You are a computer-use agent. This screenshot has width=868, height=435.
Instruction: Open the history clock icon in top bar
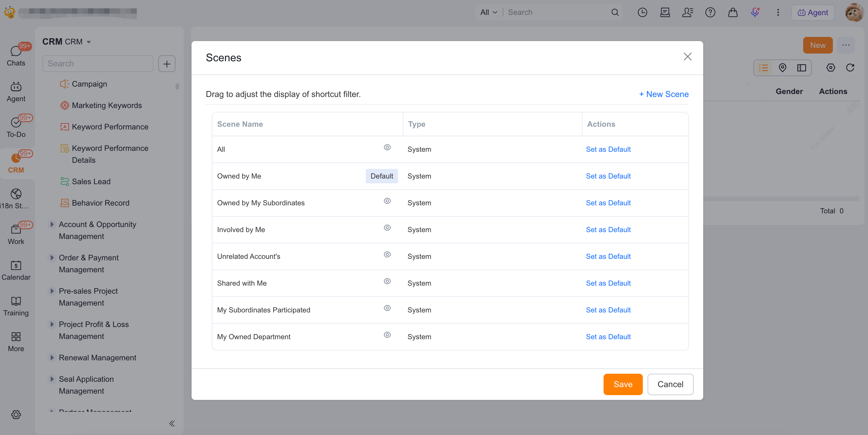(x=642, y=12)
